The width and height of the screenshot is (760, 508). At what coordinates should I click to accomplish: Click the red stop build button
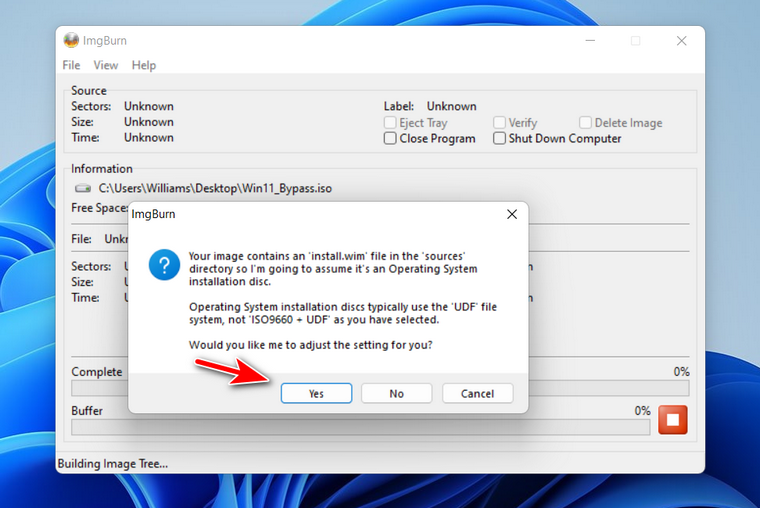click(x=673, y=419)
